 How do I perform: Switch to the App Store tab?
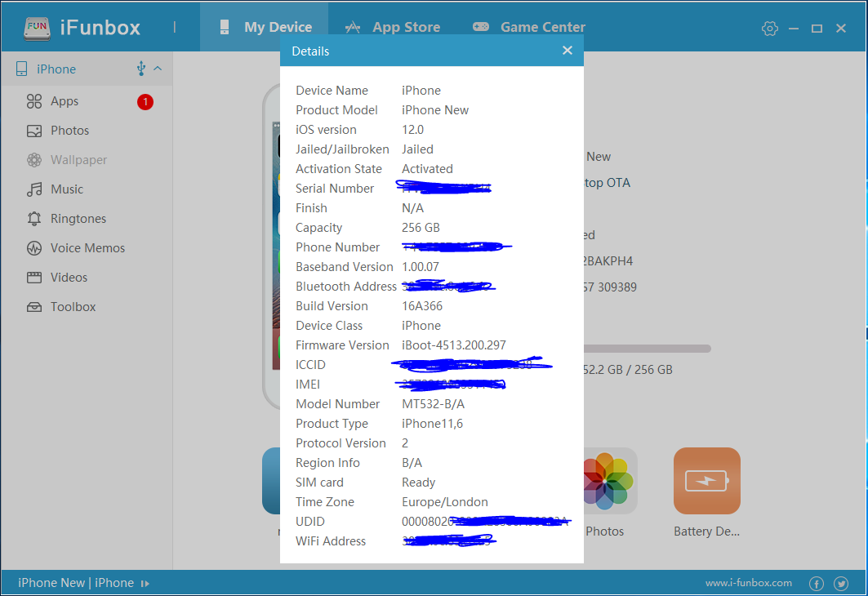pos(392,27)
